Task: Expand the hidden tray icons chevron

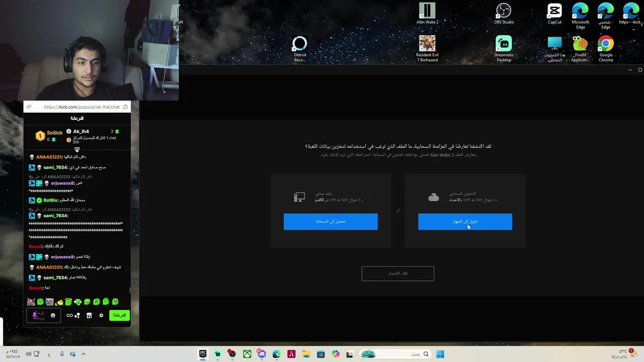Action: point(84,354)
